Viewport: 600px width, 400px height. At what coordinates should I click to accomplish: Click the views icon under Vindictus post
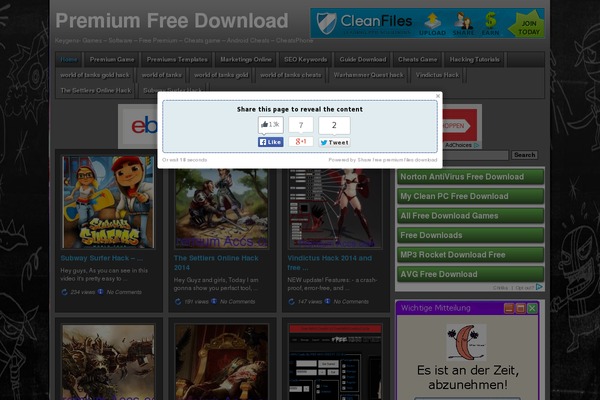(291, 302)
